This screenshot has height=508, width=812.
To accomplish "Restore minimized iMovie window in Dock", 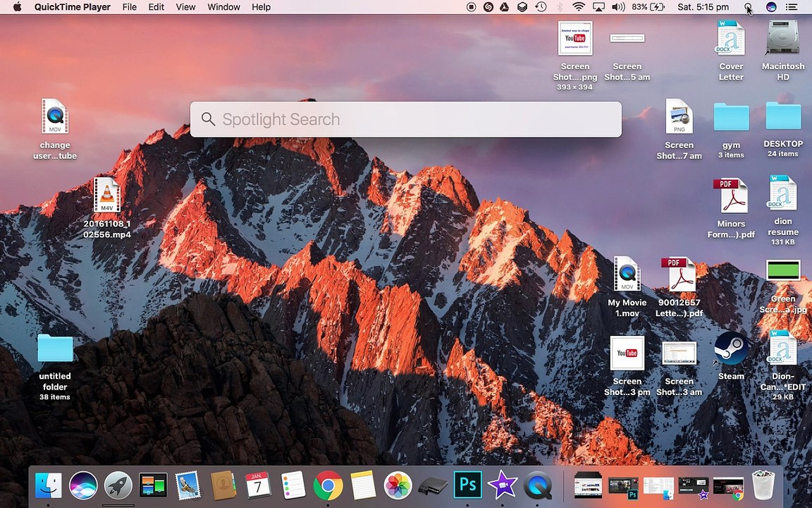I will [x=693, y=485].
